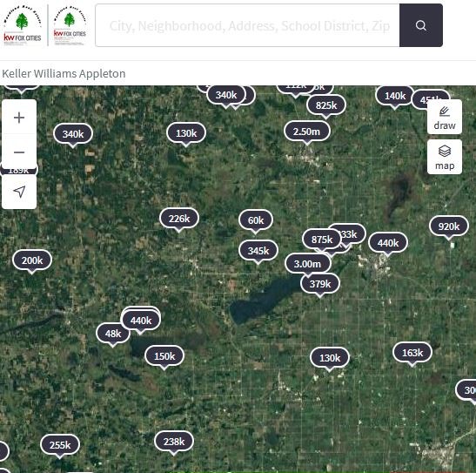Image resolution: width=476 pixels, height=473 pixels.
Task: Focus the city/address search field
Action: pos(247,25)
